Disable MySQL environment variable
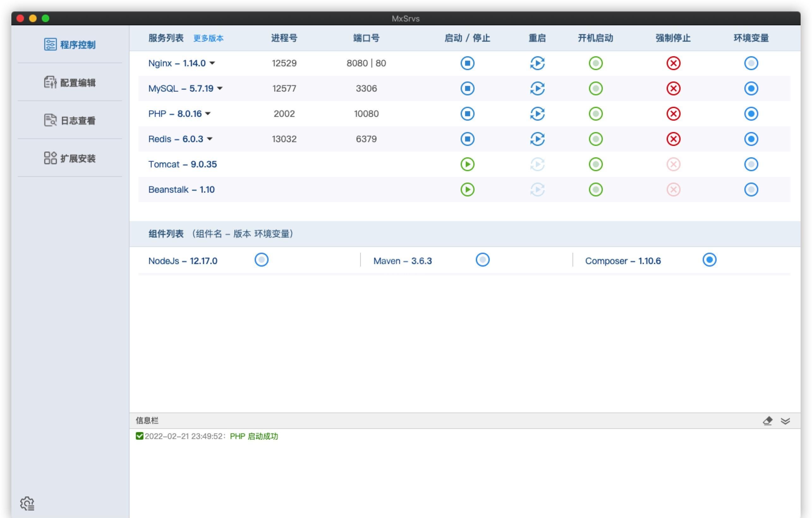The image size is (812, 518). point(751,88)
